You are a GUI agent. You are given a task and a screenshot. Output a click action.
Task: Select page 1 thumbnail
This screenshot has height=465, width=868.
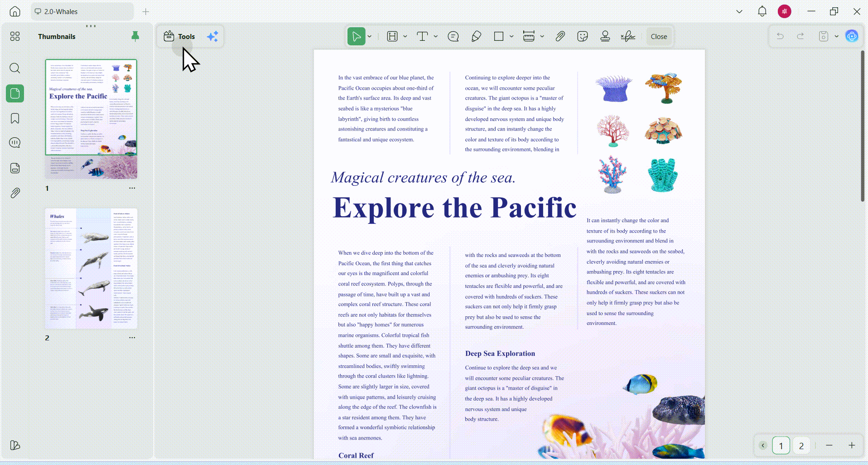click(91, 119)
